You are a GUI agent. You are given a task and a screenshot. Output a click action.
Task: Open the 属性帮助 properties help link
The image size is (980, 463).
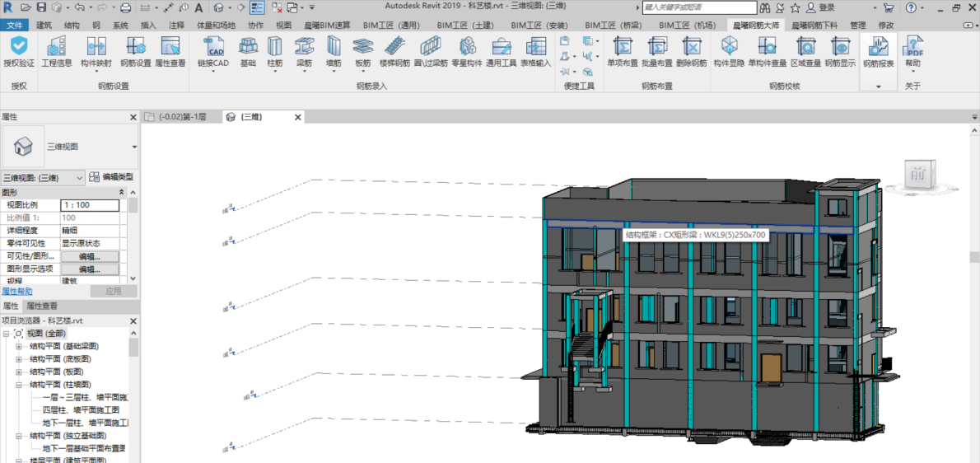pos(16,292)
